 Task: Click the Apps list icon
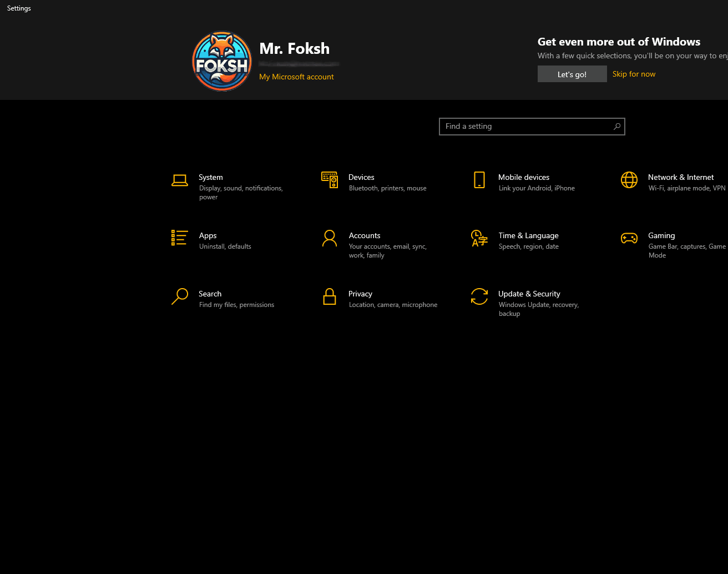click(180, 238)
